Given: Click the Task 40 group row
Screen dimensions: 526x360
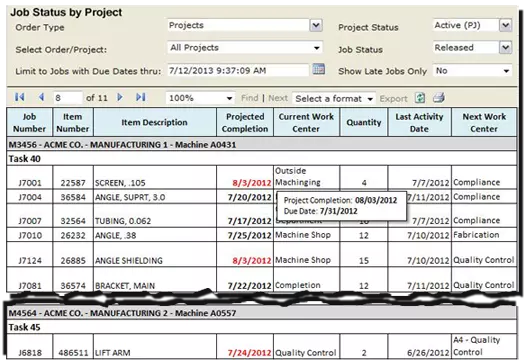Looking at the screenshot, I should 262,158.
